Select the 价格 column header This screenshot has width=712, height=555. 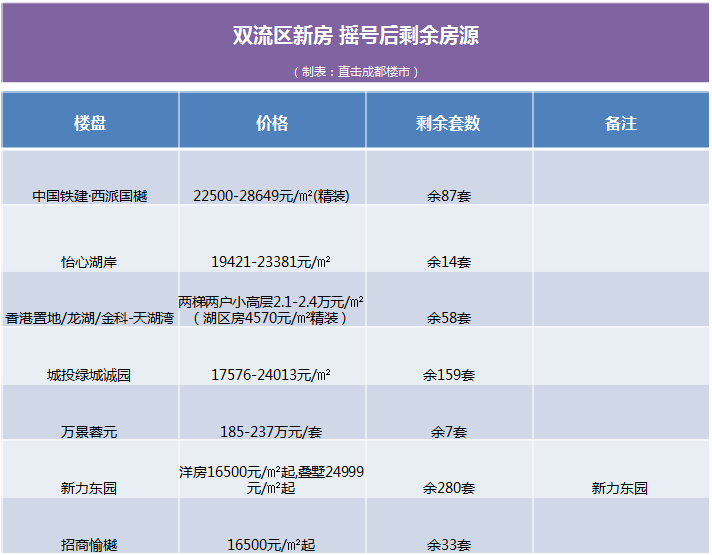tap(272, 123)
